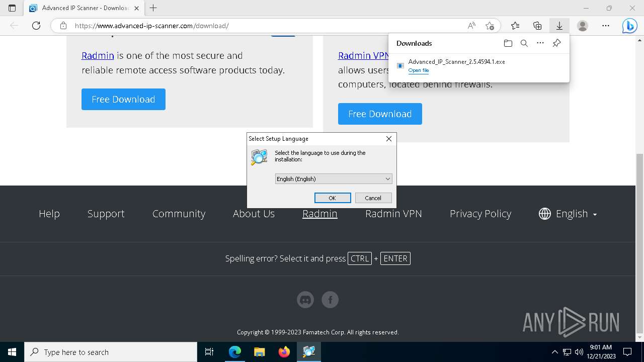Open Help in footer menu
The image size is (644, 362).
pyautogui.click(x=49, y=214)
